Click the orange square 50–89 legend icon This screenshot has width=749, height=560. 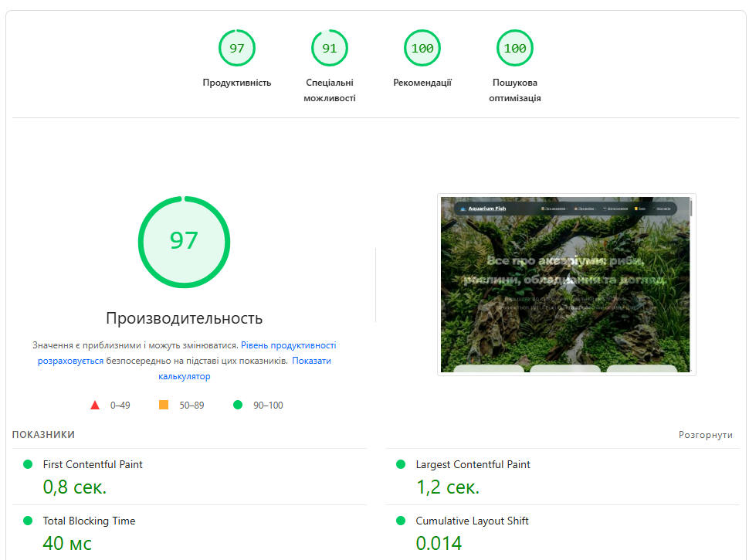[x=163, y=405]
